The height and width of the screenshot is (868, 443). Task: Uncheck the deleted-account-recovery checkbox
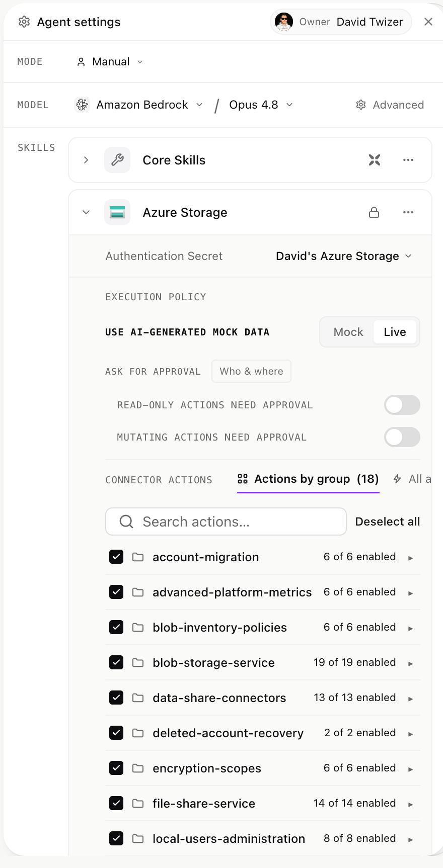[x=116, y=733]
